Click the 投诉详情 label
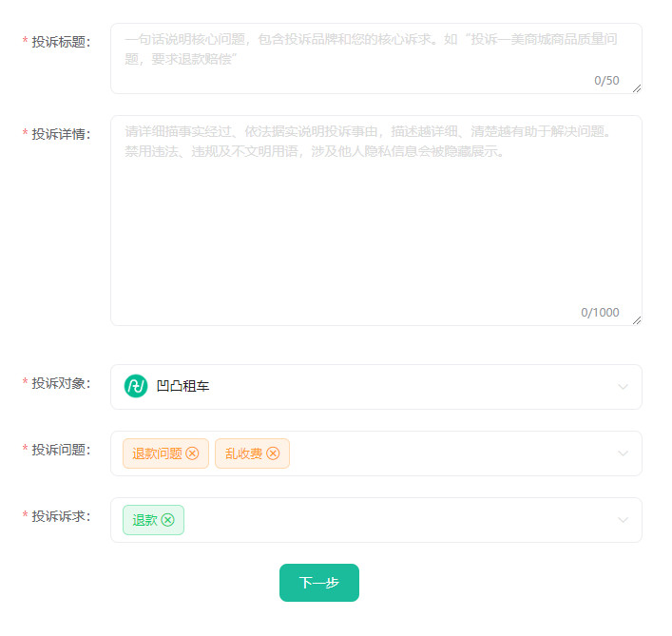The image size is (672, 636). (x=61, y=134)
